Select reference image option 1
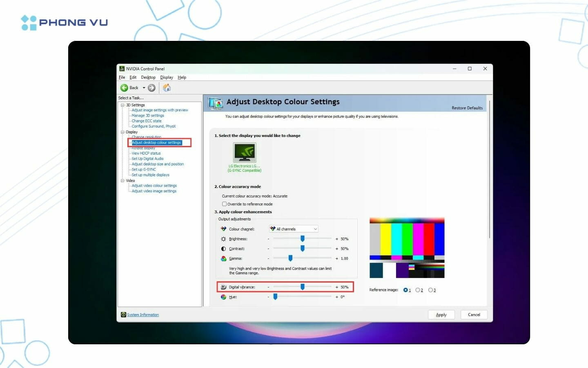 point(405,290)
